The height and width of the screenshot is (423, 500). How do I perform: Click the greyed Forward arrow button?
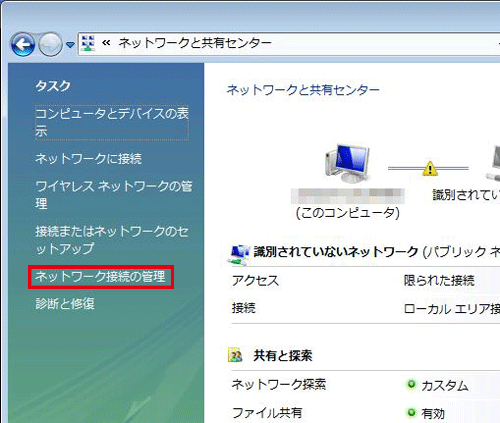50,44
